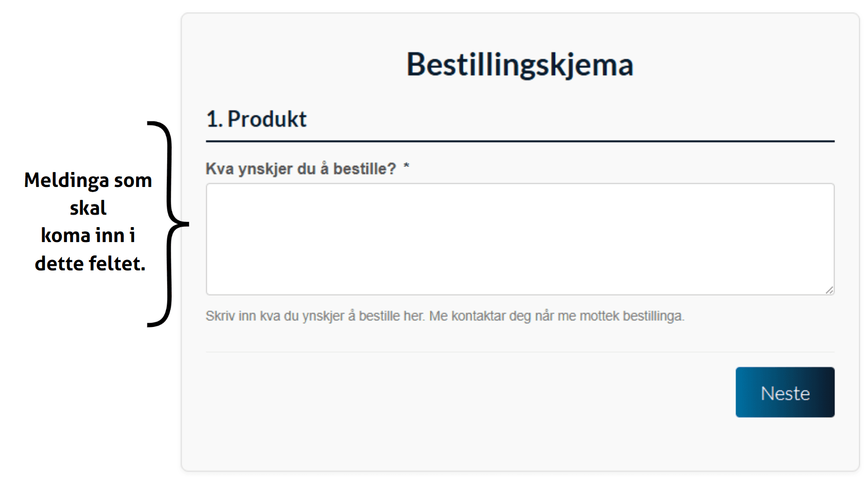The height and width of the screenshot is (482, 868).
Task: Click the annotation word "skal"
Action: click(x=88, y=208)
